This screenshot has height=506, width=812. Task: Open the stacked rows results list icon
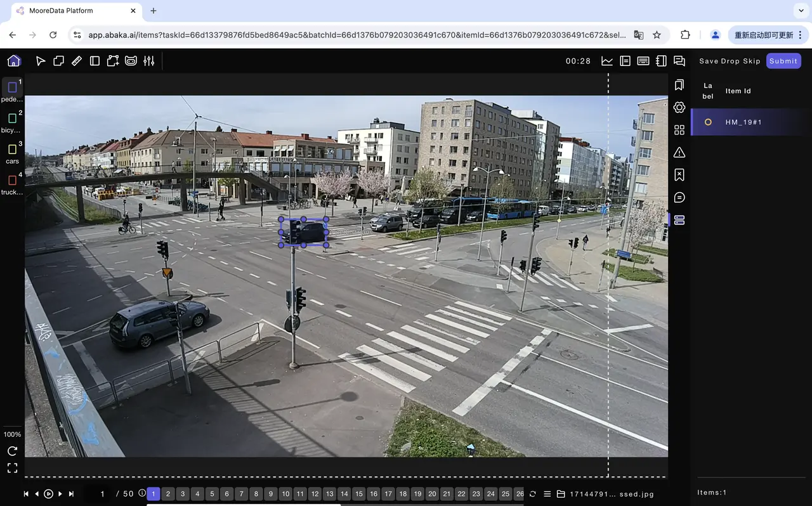679,220
